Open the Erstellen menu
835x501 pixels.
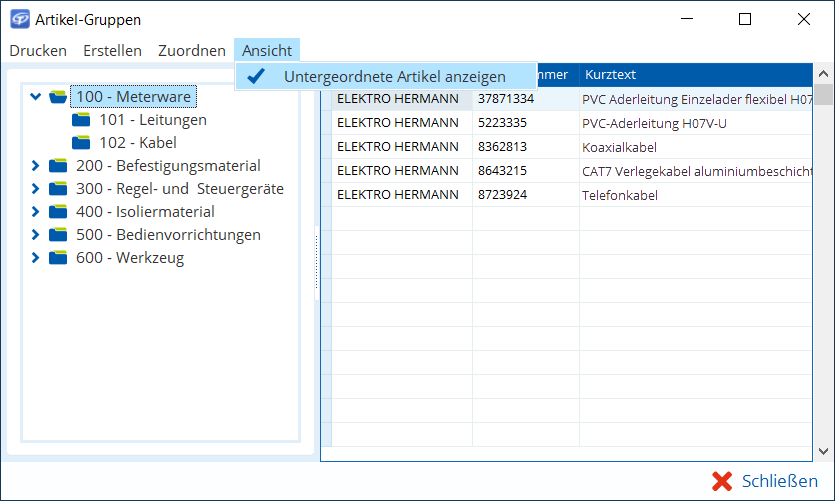(112, 50)
